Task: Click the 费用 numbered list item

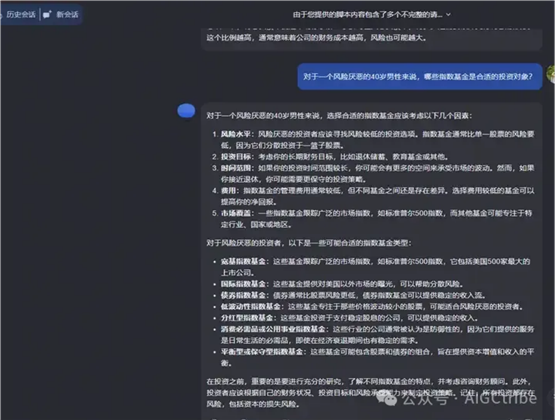Action: pos(377,196)
